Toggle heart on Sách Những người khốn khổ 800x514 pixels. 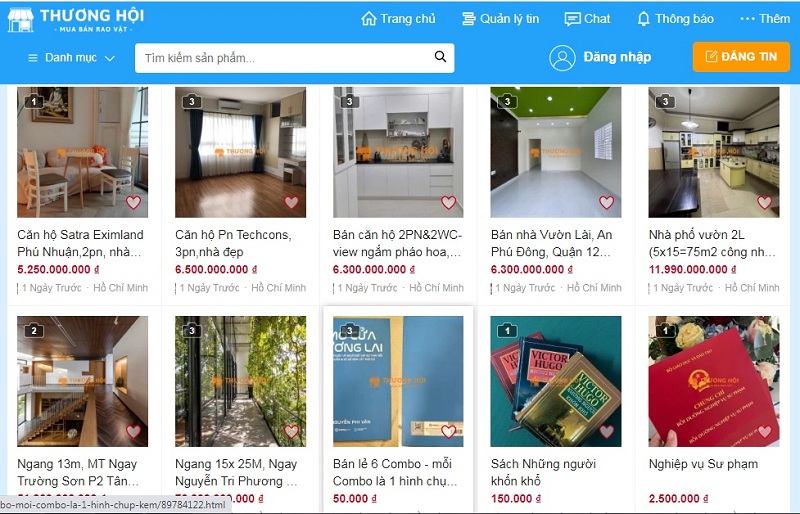click(x=607, y=432)
